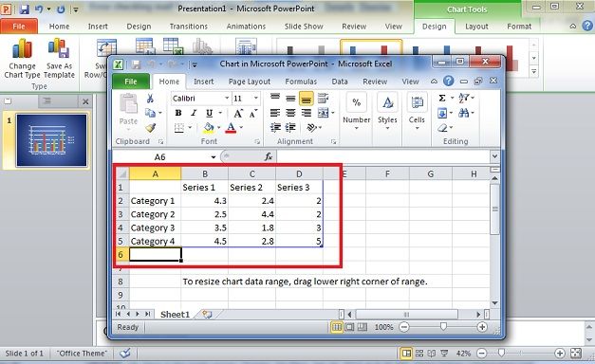Open the Font Color dropdown arrow
Screen dimensions: 595x364
click(x=241, y=128)
